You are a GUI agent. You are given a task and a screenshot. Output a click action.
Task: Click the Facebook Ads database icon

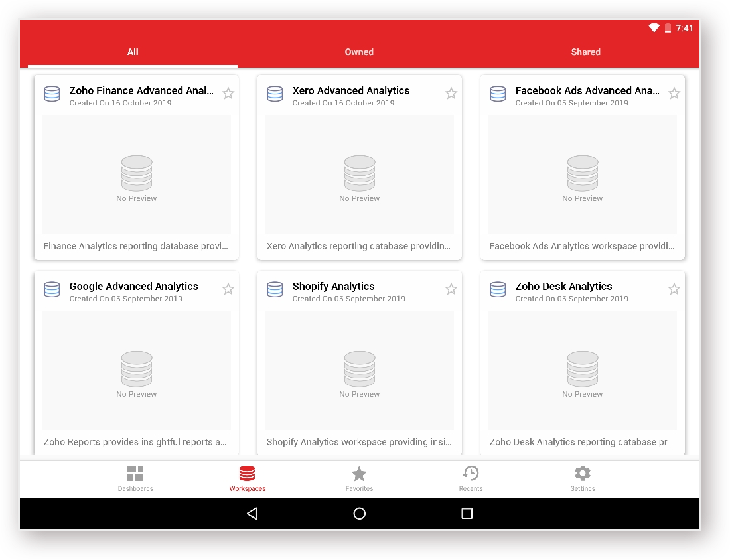(498, 94)
